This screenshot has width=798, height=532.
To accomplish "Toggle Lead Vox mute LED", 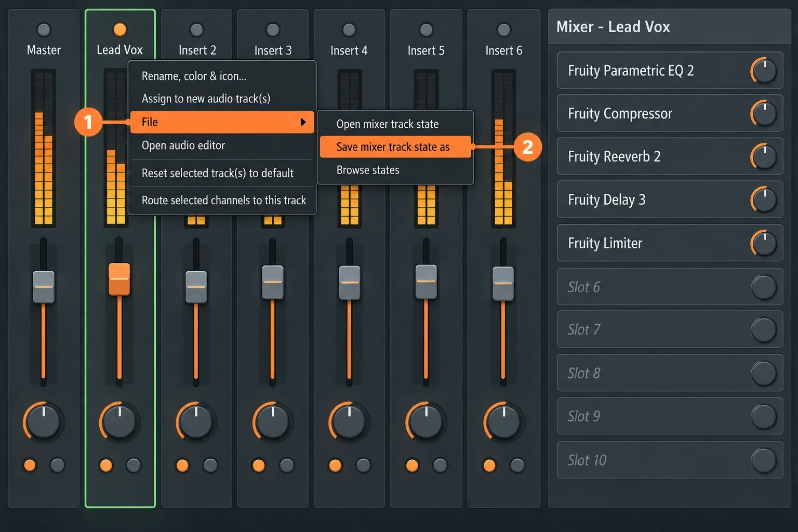I will coord(119,29).
